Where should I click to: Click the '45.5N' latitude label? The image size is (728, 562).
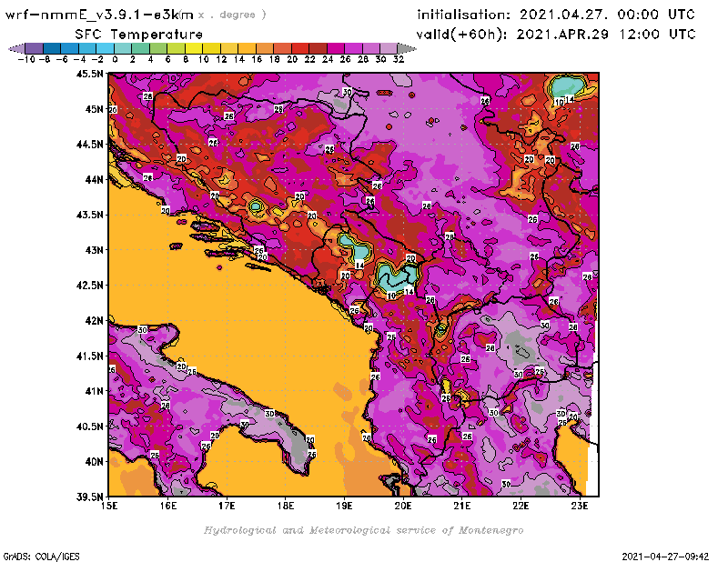[x=89, y=74]
